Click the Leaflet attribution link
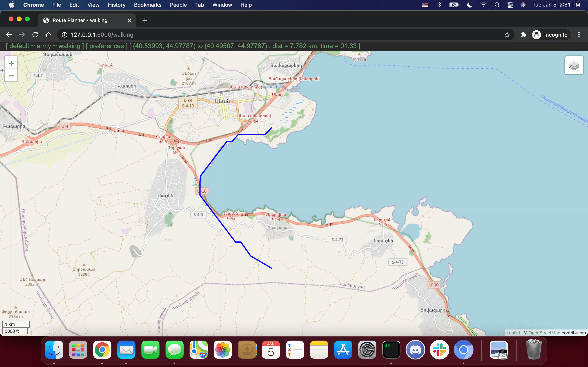The image size is (588, 367). coord(513,333)
